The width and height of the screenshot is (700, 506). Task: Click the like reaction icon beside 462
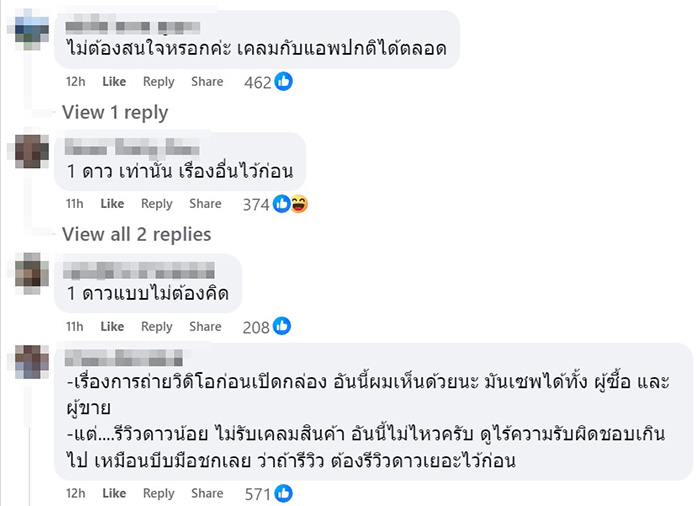pos(284,82)
